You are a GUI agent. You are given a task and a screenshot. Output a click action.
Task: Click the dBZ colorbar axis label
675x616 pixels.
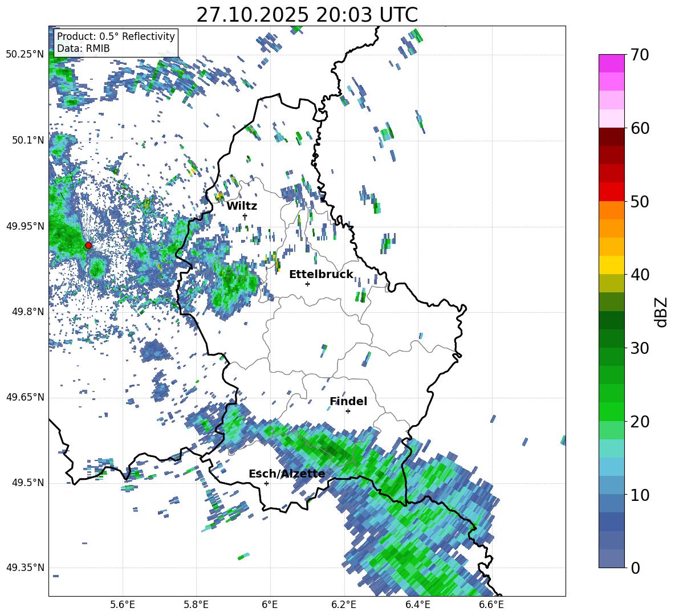[662, 312]
